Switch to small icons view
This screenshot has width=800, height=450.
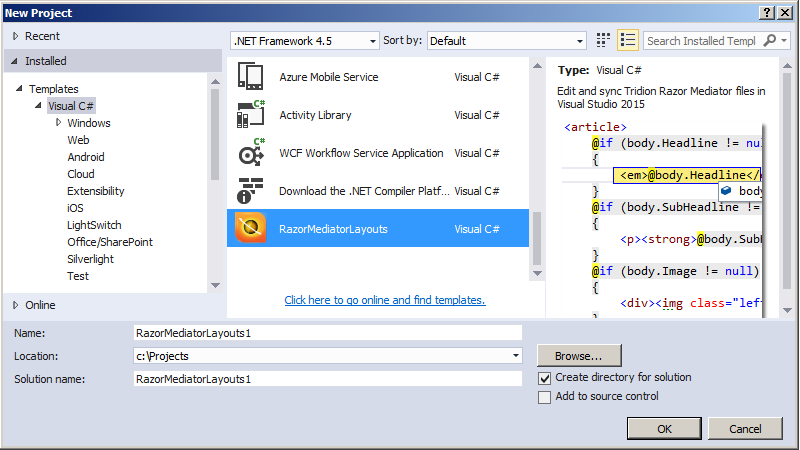(x=603, y=40)
